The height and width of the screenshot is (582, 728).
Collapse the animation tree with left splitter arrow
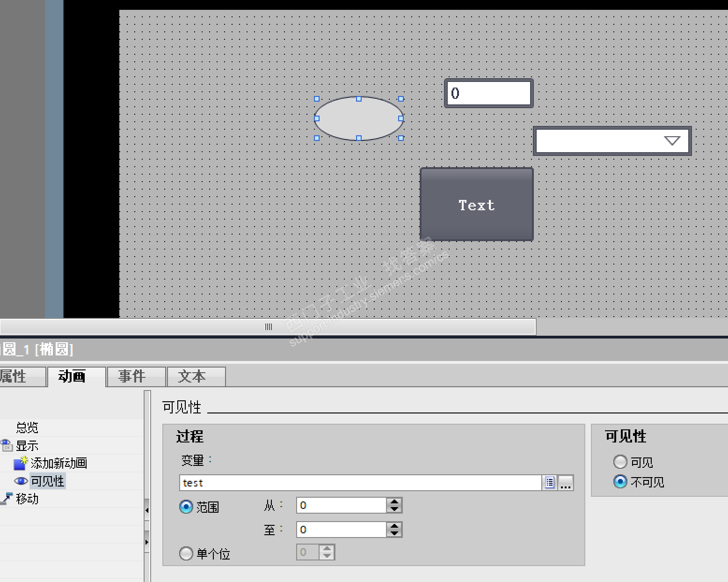point(147,510)
